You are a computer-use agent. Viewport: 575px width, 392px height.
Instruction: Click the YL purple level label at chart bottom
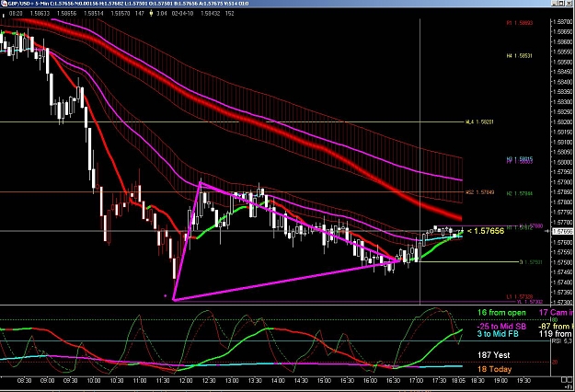click(530, 302)
